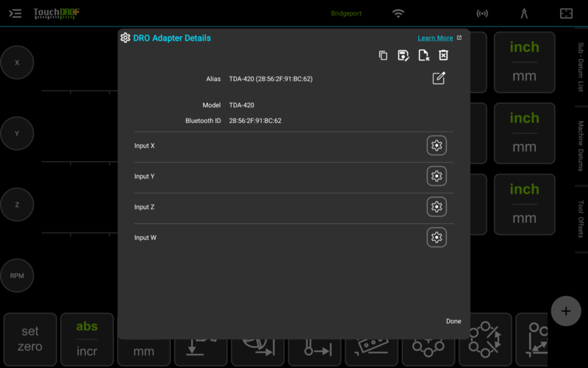588x368 pixels.
Task: Open the Machine Datums side tab
Action: (x=581, y=146)
